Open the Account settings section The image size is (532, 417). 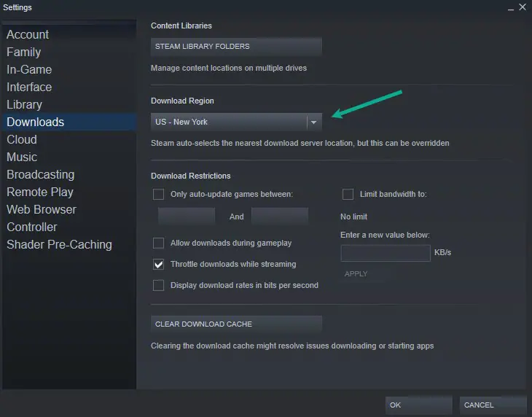28,34
